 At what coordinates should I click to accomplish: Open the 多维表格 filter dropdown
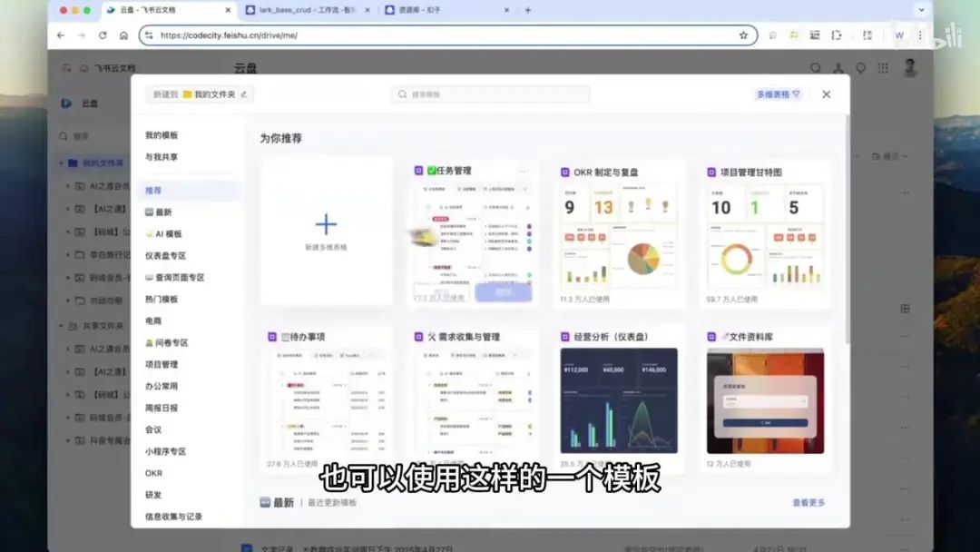point(779,94)
